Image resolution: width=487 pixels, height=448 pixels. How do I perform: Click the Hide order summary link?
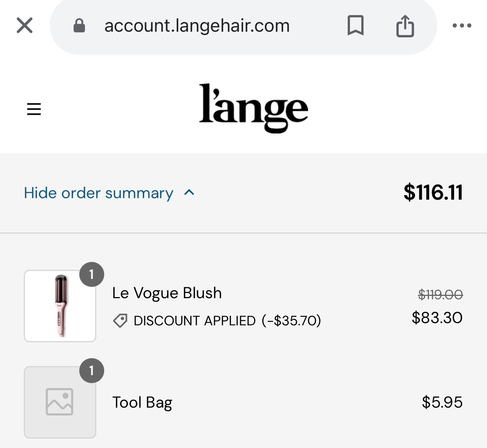[x=99, y=193]
